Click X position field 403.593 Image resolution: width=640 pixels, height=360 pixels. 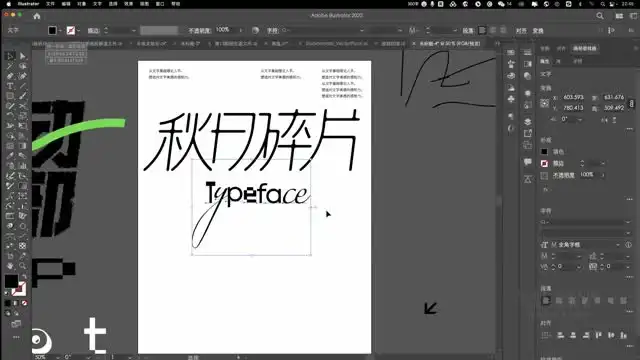pyautogui.click(x=574, y=97)
